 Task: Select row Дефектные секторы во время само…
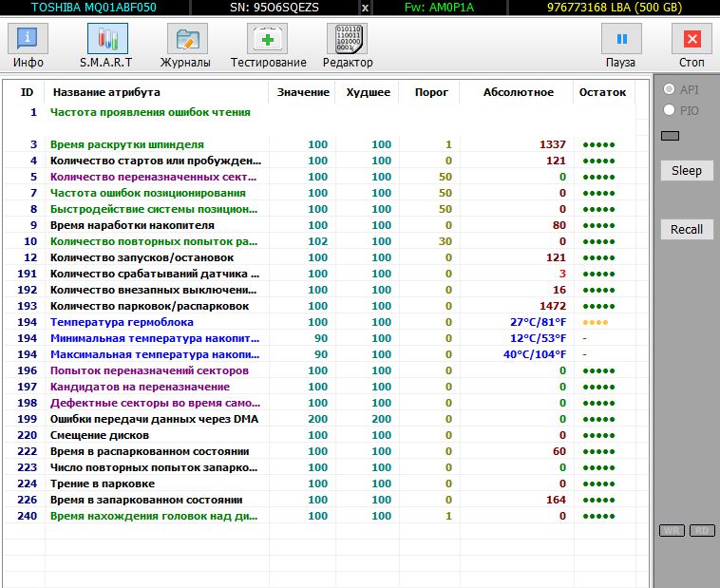tap(319, 403)
